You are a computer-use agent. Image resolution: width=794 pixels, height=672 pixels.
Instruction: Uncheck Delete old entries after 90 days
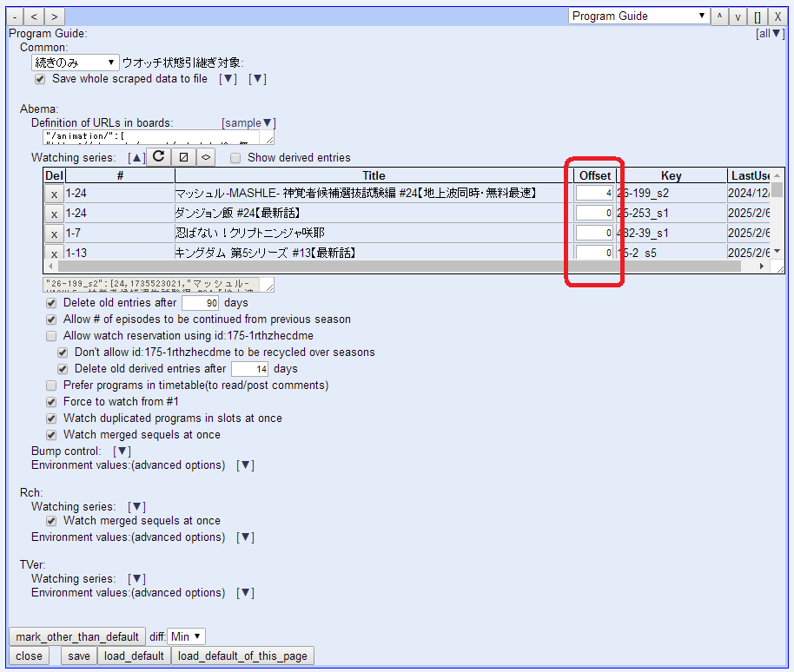coord(51,303)
